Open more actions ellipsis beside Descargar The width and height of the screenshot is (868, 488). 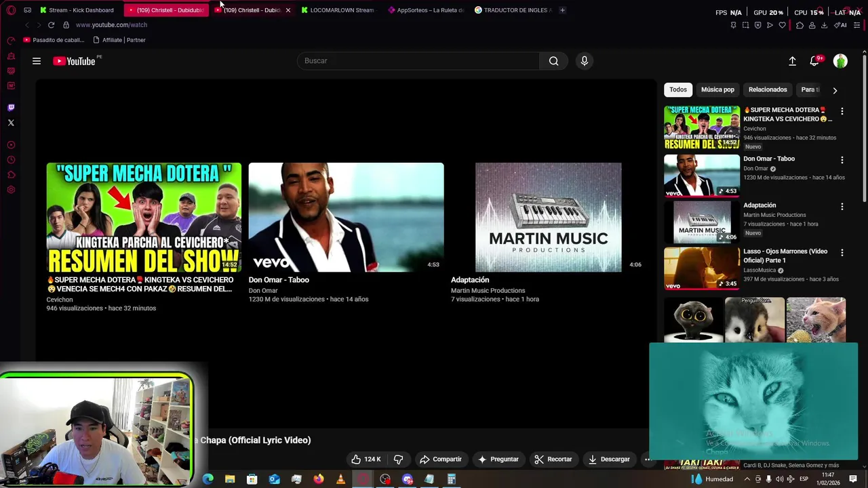(x=648, y=459)
